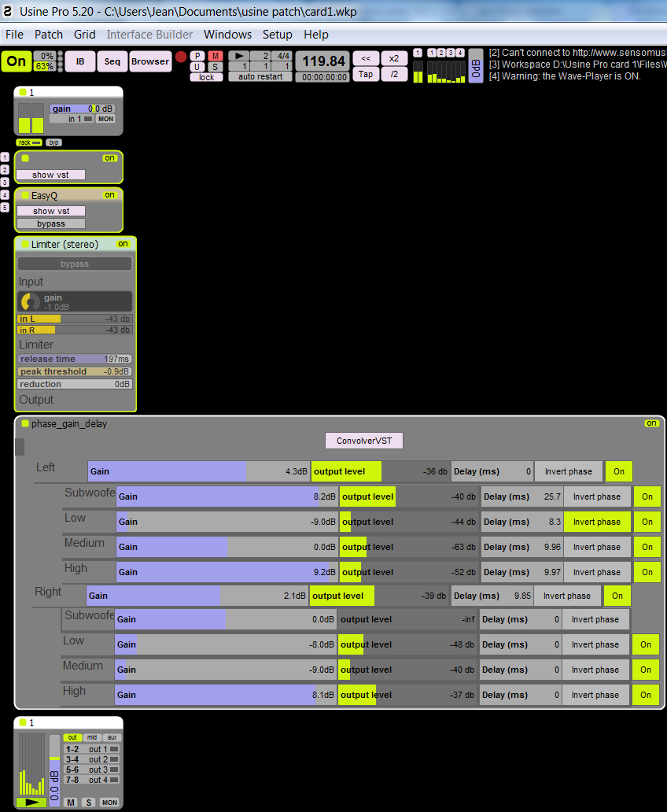Click the peak threshold slider

(75, 372)
